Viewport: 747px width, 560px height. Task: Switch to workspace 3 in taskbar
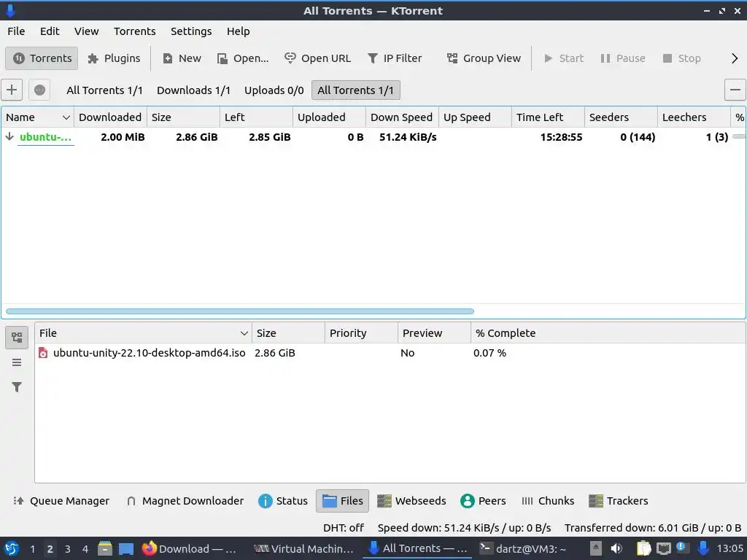tap(68, 549)
